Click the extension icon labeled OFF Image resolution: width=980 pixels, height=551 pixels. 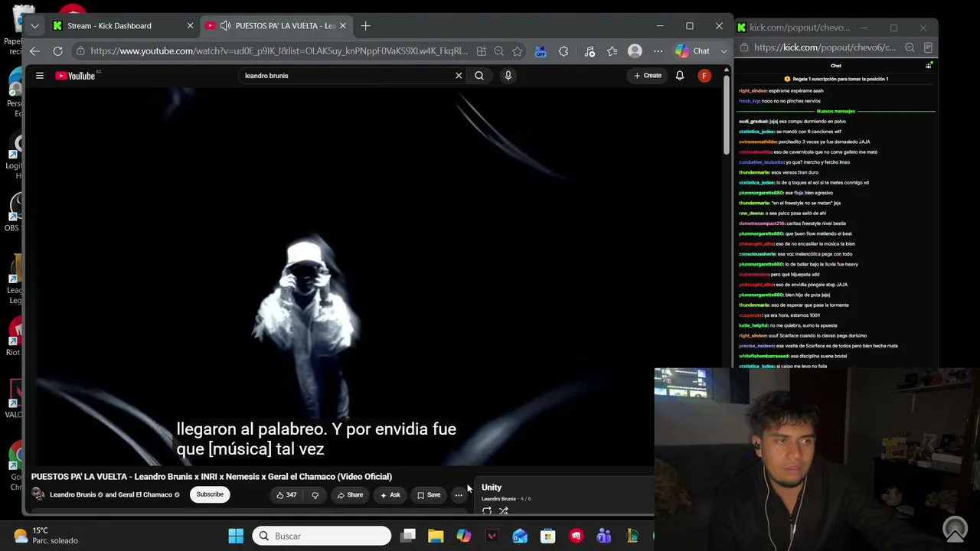541,51
